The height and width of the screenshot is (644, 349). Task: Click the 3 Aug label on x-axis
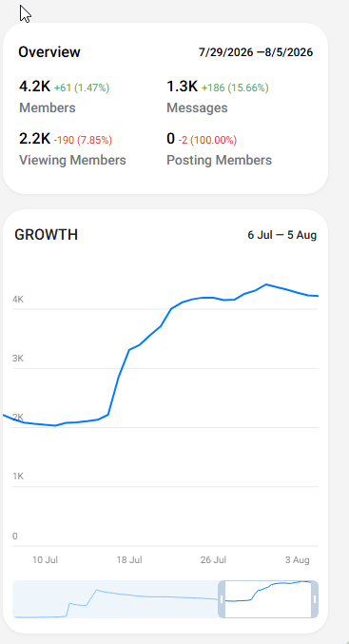298,560
